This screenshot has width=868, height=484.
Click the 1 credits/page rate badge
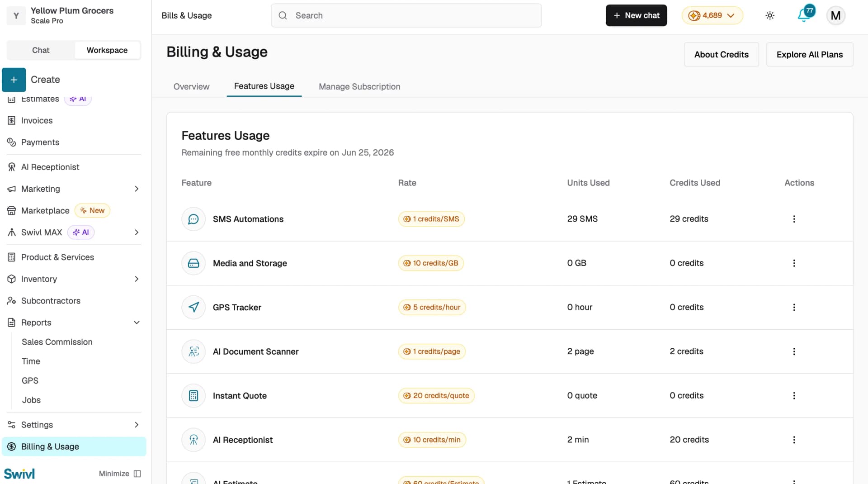[432, 351]
